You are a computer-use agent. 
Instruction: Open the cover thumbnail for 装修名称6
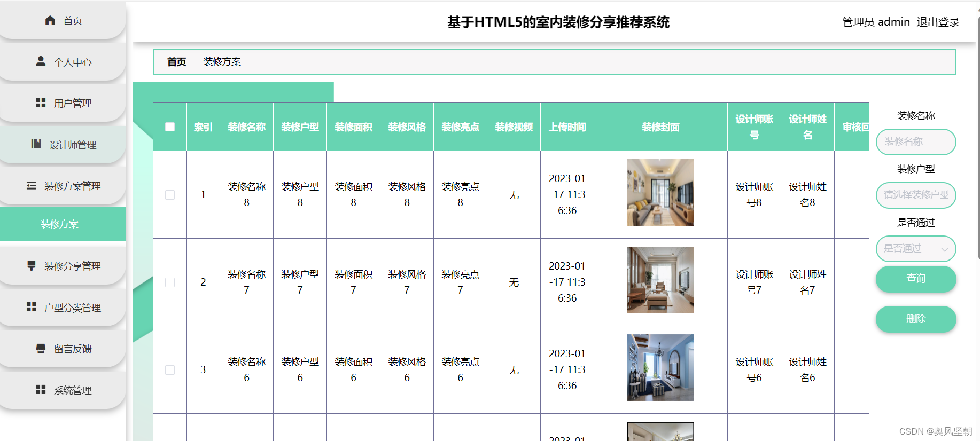click(660, 367)
